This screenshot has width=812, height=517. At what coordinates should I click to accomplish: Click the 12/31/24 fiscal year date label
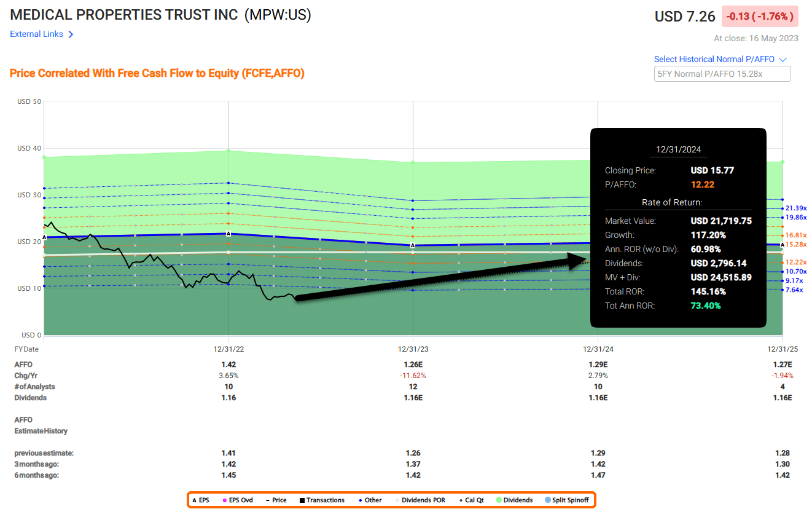(x=598, y=349)
